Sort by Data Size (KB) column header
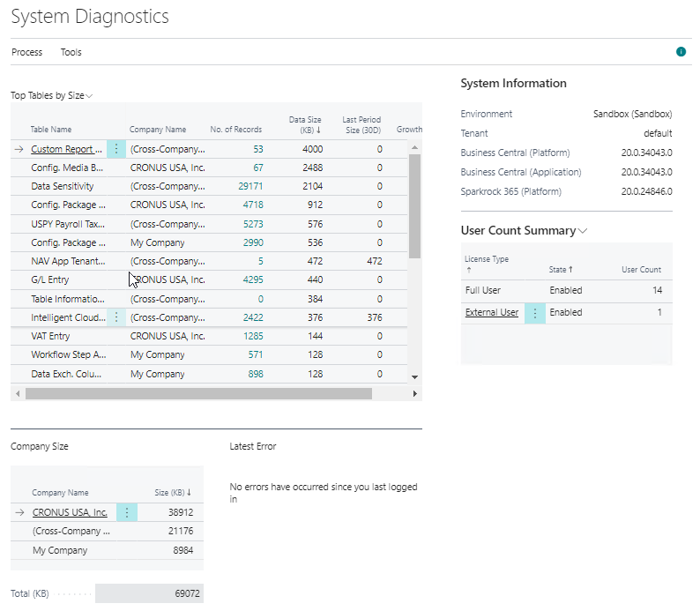This screenshot has height=611, width=700. pos(305,125)
